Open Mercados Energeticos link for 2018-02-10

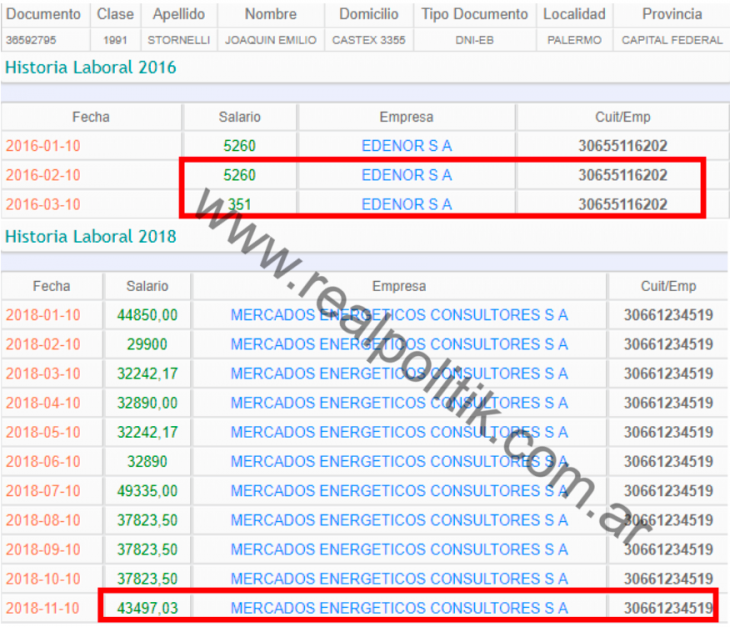click(399, 344)
